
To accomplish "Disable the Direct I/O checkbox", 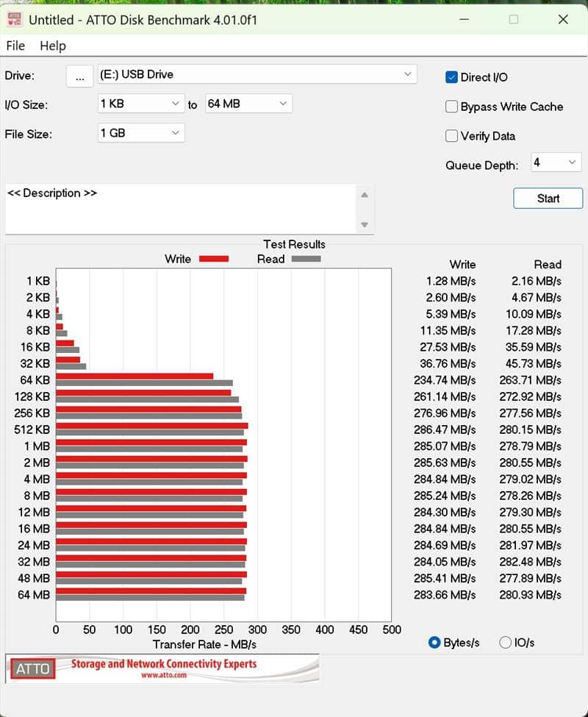I will point(452,77).
